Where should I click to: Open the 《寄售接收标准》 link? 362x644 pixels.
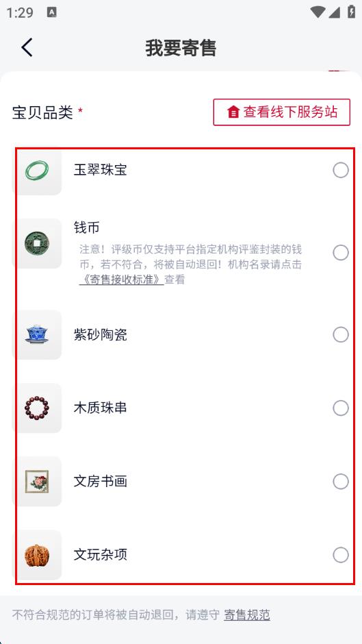tap(122, 280)
